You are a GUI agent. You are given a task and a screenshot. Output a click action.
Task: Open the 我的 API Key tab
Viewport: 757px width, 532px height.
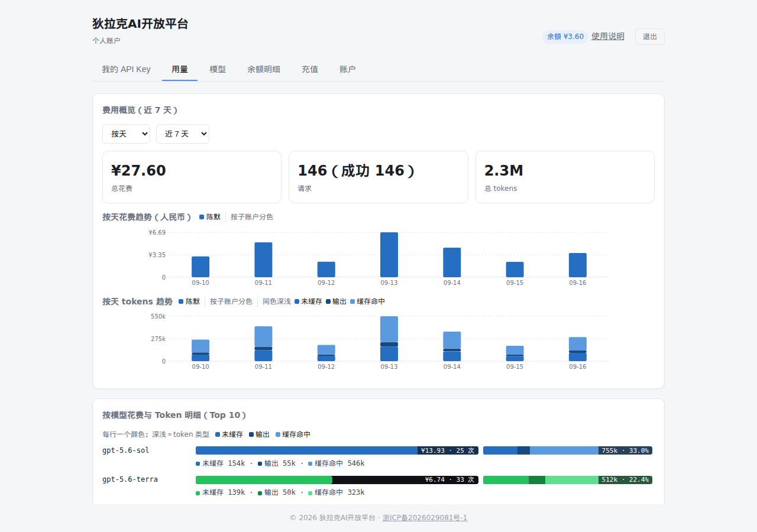point(126,69)
